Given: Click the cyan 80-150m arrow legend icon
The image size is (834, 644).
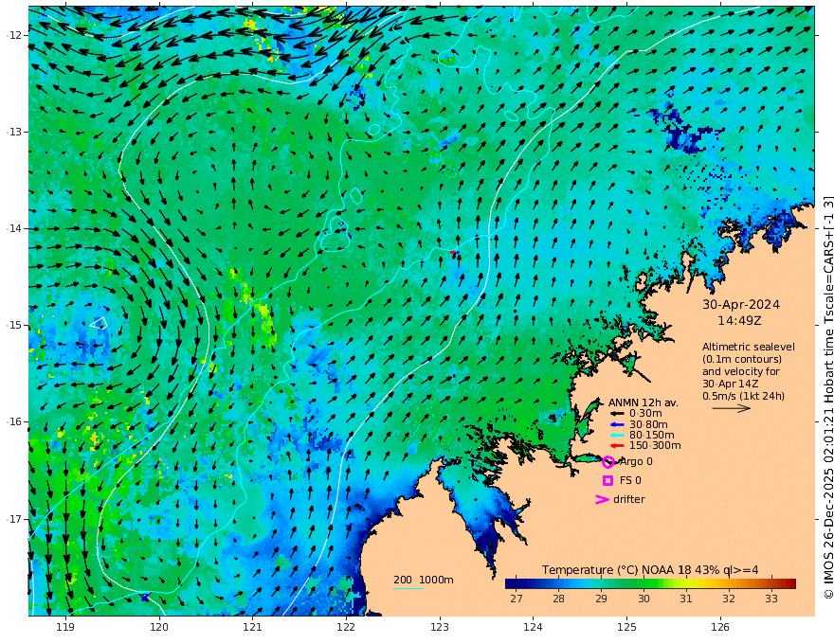Looking at the screenshot, I should tap(616, 436).
